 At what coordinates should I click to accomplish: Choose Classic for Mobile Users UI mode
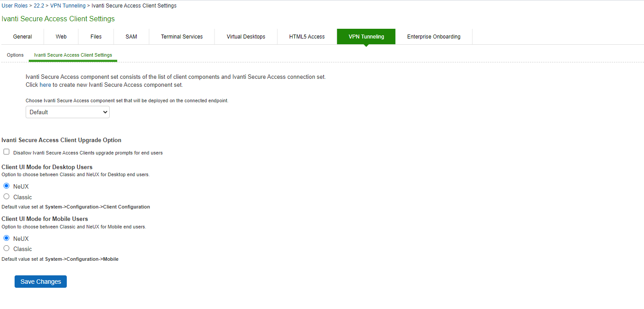7,248
